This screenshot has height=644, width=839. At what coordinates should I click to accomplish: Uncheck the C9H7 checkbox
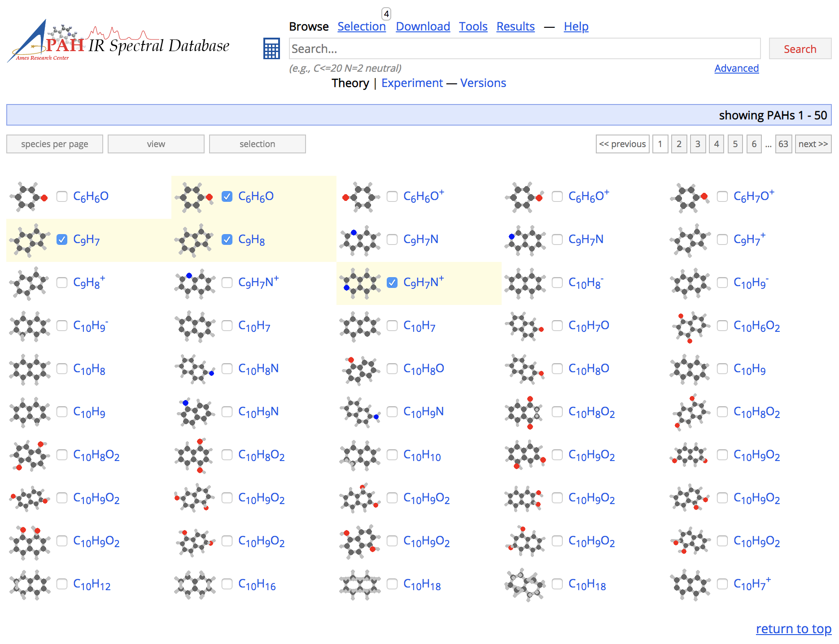tap(62, 239)
